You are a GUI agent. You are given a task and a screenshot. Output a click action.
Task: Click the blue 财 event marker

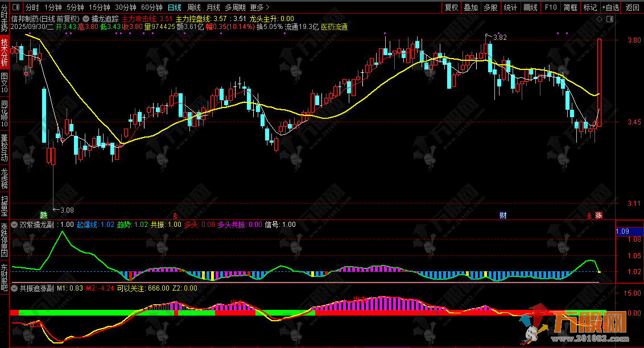point(503,215)
